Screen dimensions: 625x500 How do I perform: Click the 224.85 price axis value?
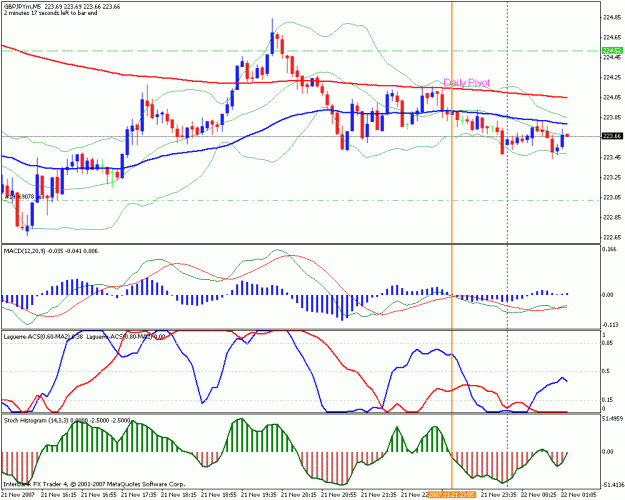[x=613, y=18]
